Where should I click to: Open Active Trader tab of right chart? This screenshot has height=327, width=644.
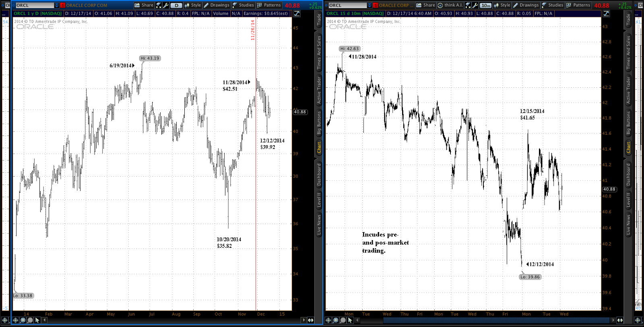628,90
